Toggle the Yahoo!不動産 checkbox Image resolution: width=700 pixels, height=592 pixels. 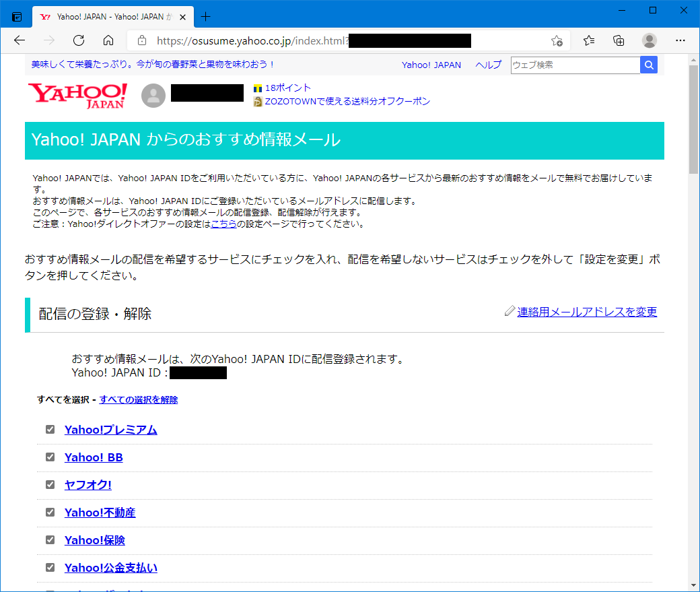click(50, 513)
